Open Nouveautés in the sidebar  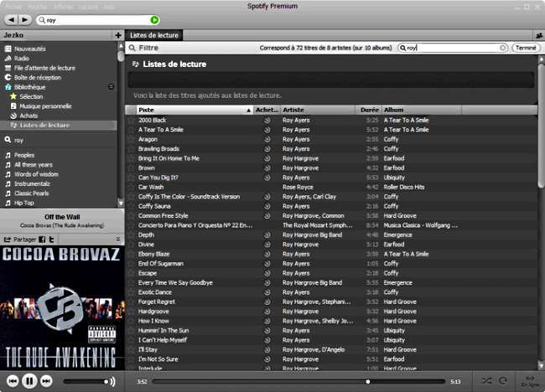click(30, 49)
